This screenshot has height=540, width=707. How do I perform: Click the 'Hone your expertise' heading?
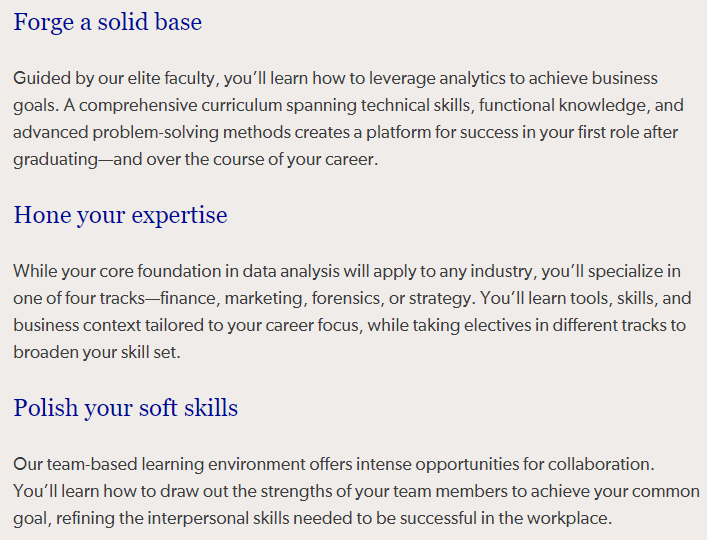click(120, 215)
